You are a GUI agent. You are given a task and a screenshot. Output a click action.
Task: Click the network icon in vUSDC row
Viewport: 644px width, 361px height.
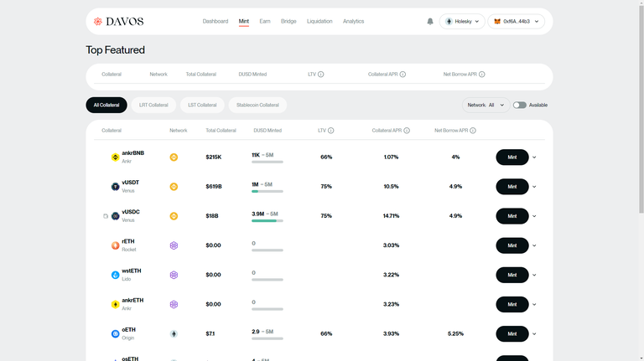[x=174, y=216]
